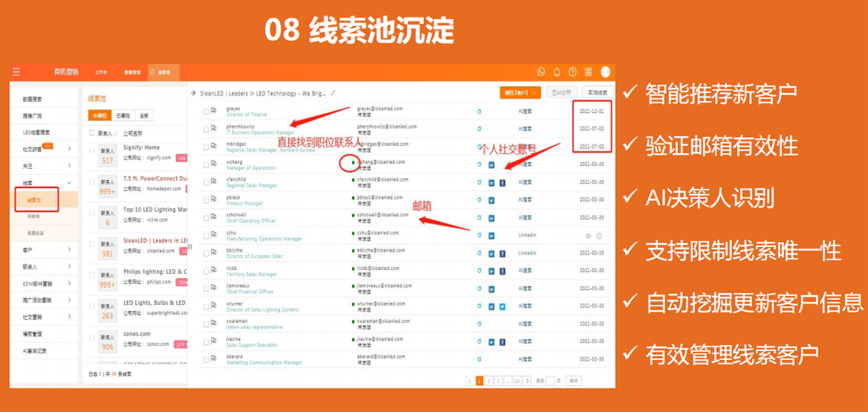Select the Signify: Home lead checkbox
868x412 pixels.
(x=91, y=151)
